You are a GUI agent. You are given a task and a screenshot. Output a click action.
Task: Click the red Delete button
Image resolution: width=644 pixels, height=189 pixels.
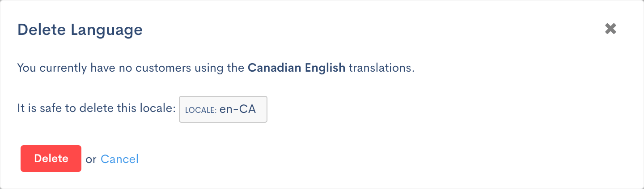click(x=51, y=159)
